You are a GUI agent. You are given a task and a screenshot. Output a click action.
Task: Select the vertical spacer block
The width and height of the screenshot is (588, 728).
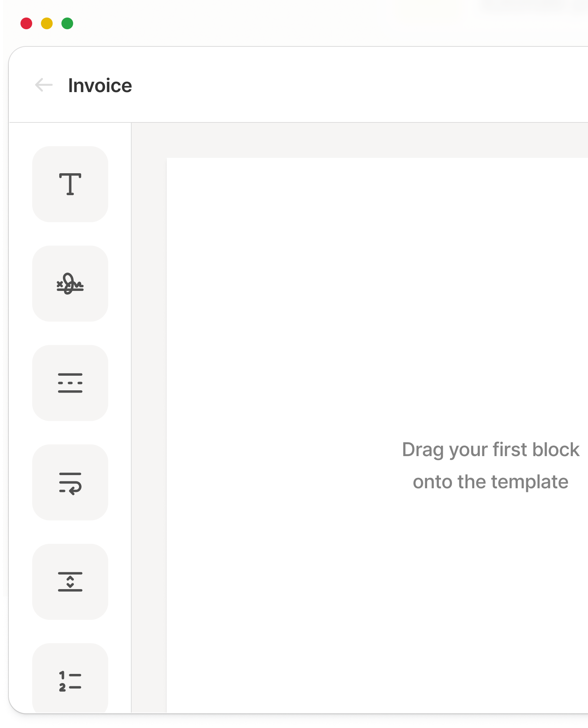(x=70, y=582)
